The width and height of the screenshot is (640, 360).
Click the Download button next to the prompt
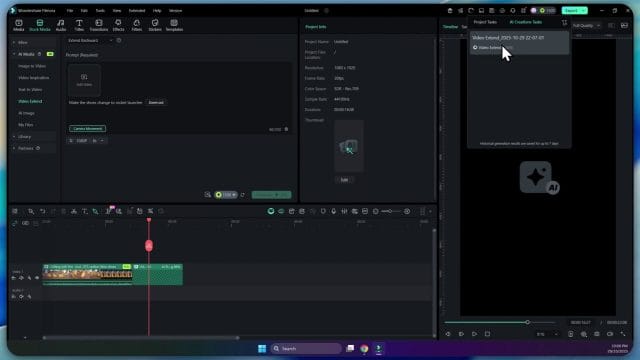[156, 102]
